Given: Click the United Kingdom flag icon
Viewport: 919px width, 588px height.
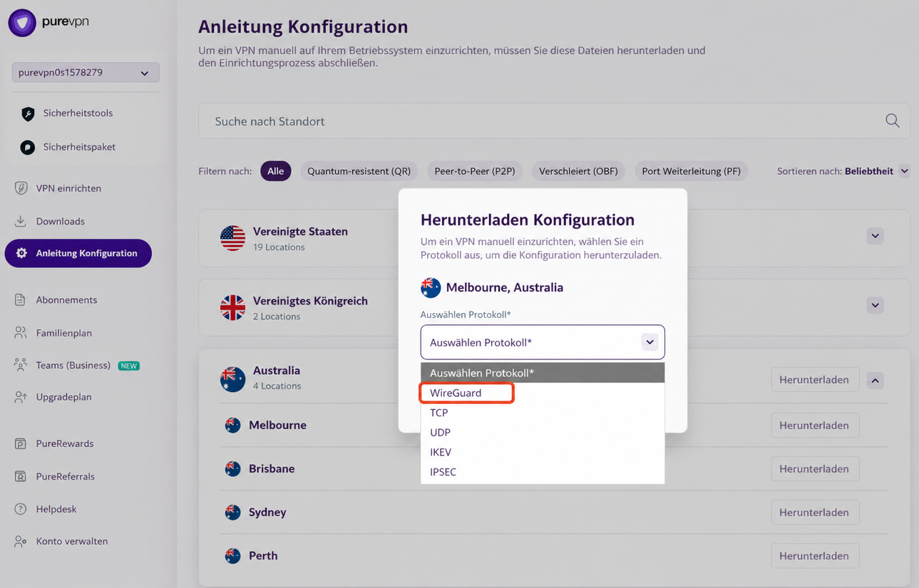Looking at the screenshot, I should point(233,307).
